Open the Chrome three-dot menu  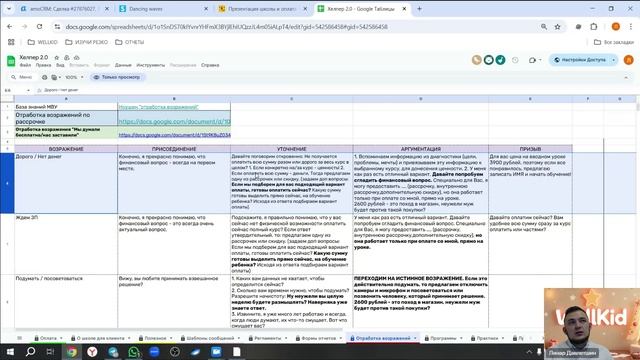tap(631, 27)
